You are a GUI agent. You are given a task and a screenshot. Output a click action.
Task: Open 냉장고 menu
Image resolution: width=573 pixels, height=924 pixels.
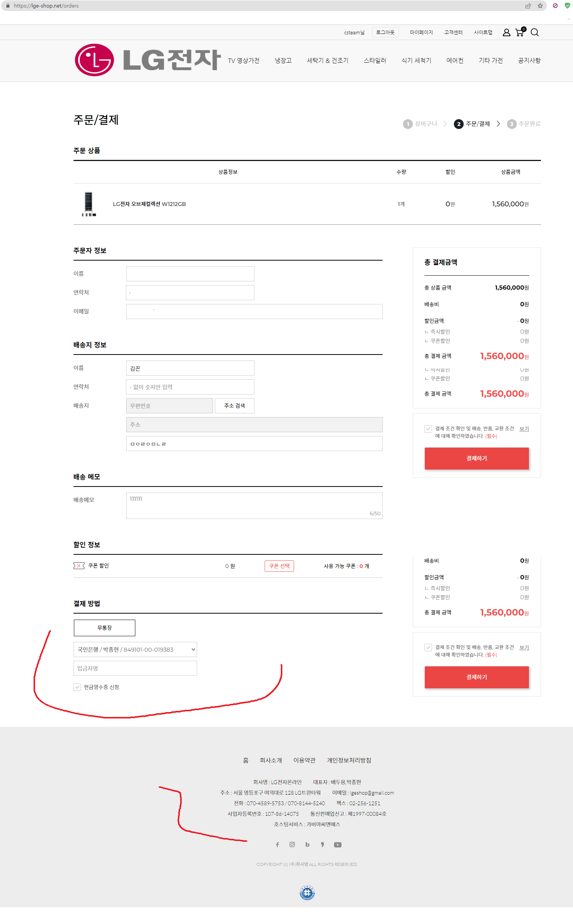(x=283, y=61)
